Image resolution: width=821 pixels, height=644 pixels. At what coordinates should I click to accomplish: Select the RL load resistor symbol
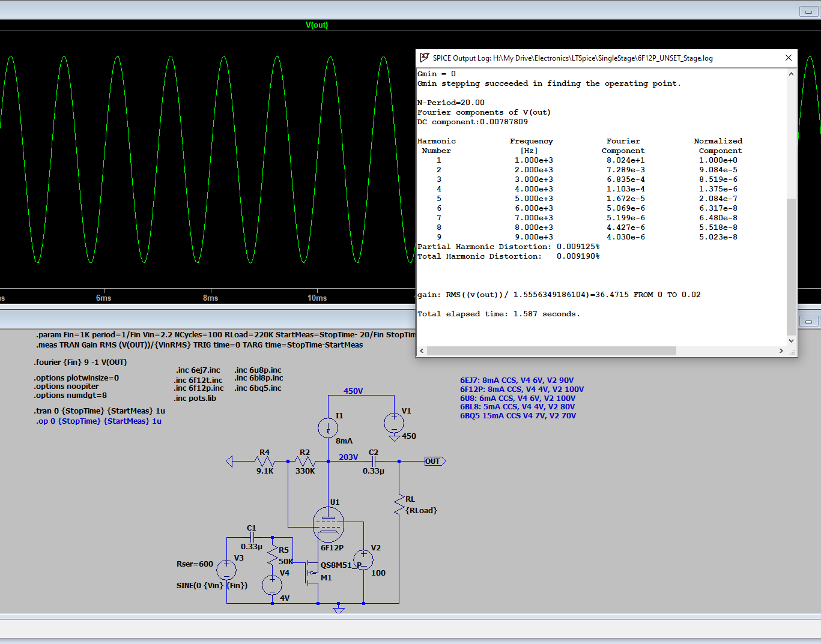point(399,504)
